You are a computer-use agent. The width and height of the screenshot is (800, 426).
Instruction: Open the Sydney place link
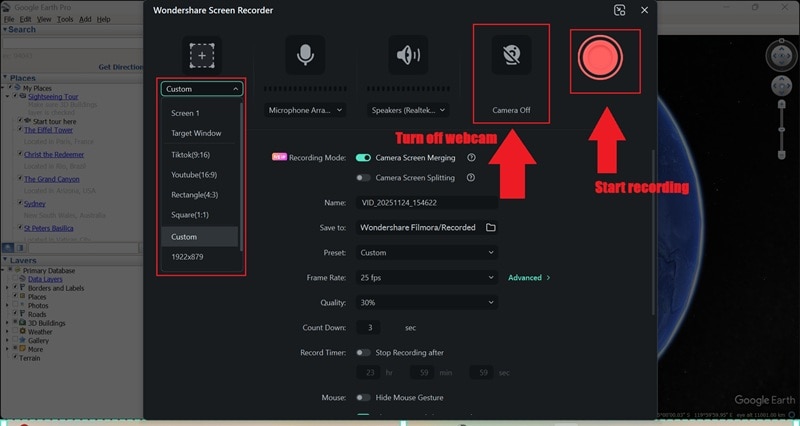coord(35,204)
